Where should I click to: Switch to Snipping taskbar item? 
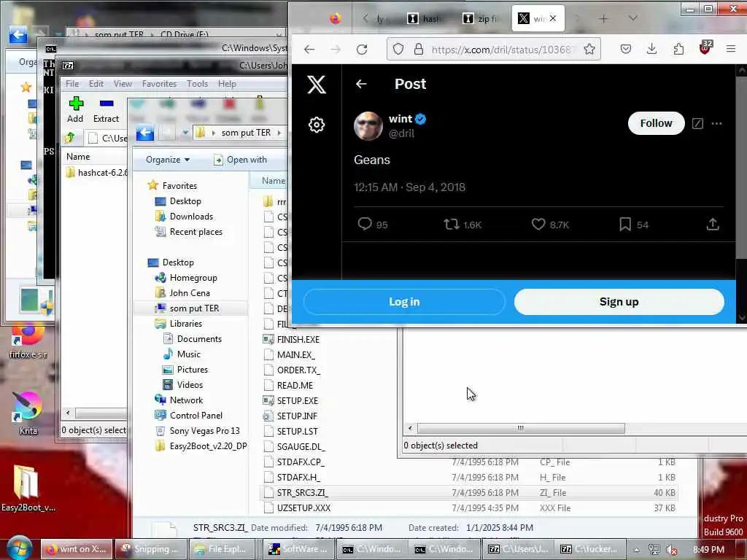click(x=150, y=549)
